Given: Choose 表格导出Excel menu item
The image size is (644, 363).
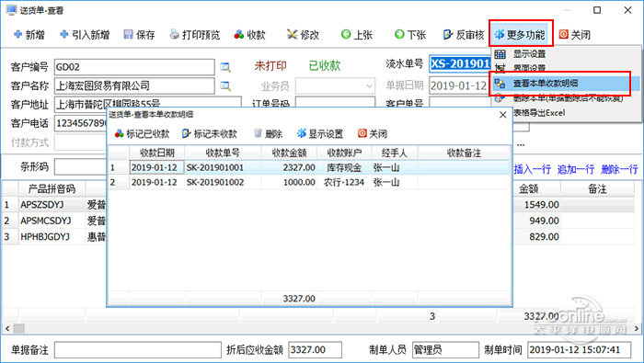Looking at the screenshot, I should (x=539, y=113).
